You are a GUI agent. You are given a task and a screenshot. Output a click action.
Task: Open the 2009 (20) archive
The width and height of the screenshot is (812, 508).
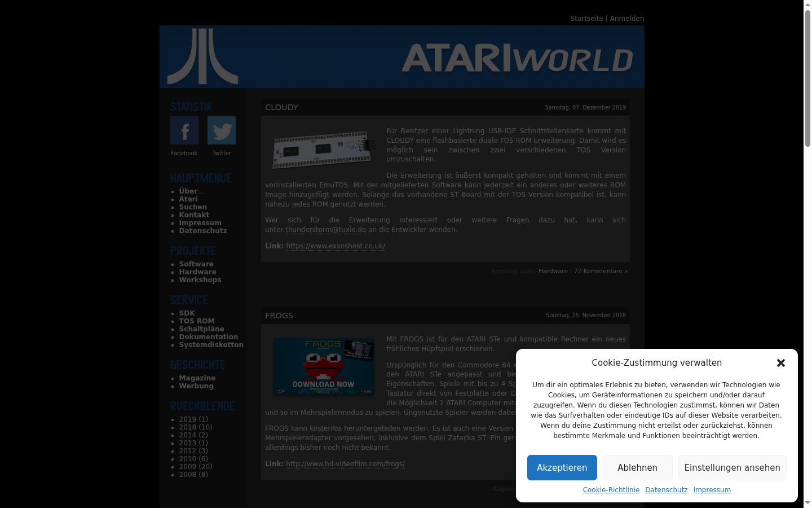pyautogui.click(x=196, y=467)
